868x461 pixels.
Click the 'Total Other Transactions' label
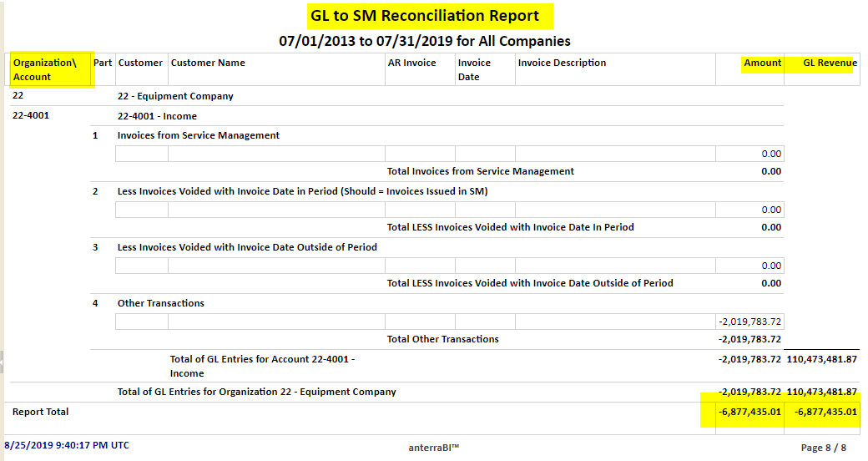pyautogui.click(x=443, y=339)
